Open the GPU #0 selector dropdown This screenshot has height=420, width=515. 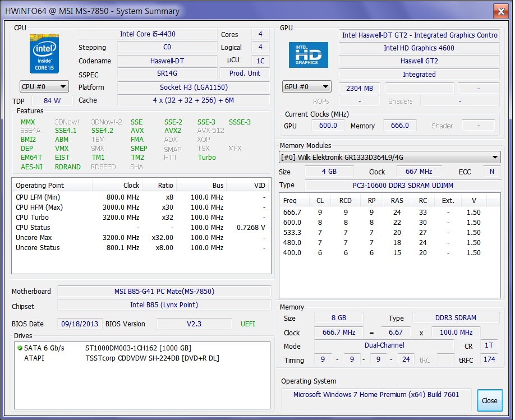pos(307,87)
